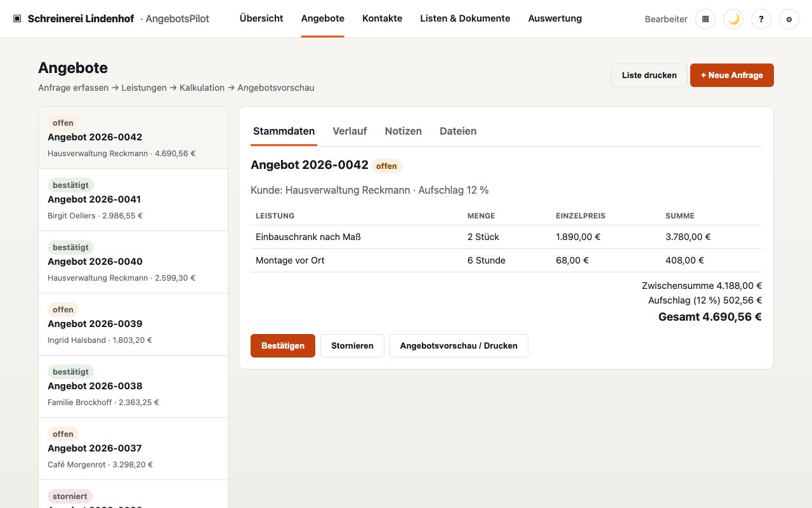
Task: Open the Notizen tab
Action: coord(403,131)
